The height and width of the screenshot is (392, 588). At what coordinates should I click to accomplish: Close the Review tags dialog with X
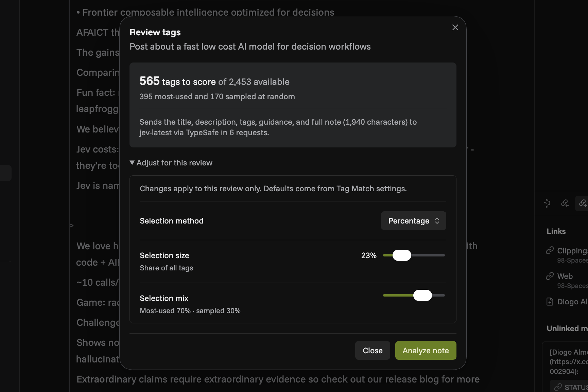455,28
